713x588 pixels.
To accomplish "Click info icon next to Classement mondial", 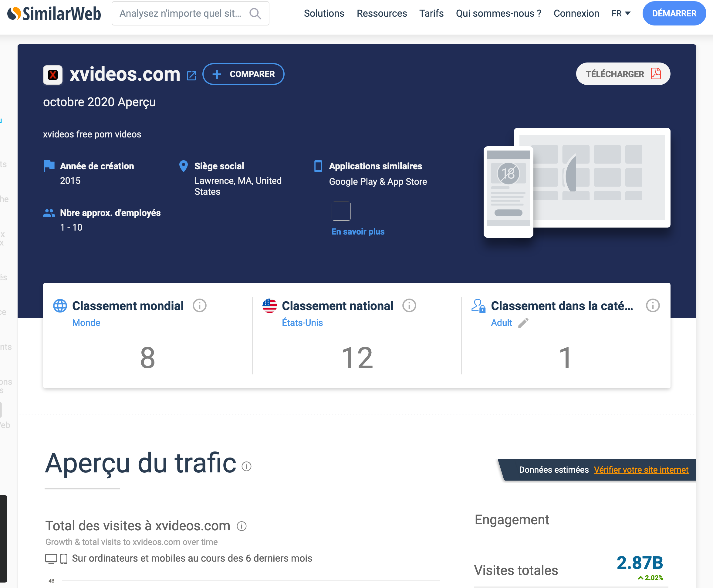I will coord(200,306).
